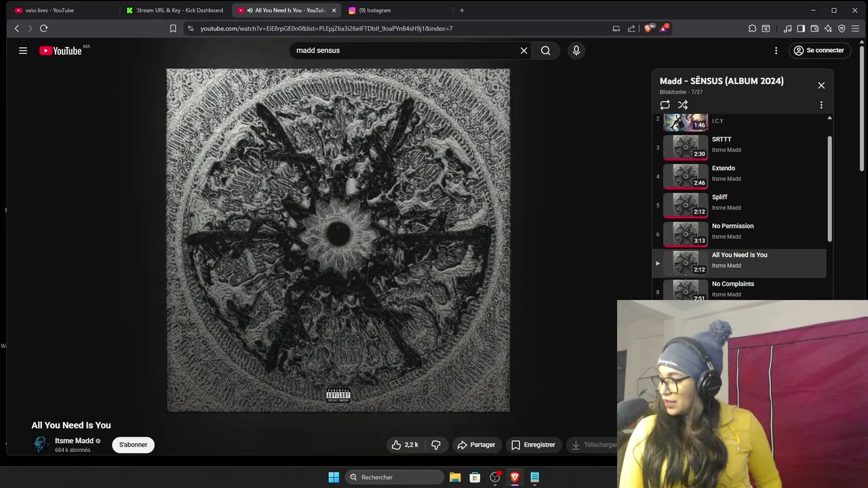Screen dimensions: 868x488
Task: Toggle playlist shuffle mode
Action: (x=683, y=105)
